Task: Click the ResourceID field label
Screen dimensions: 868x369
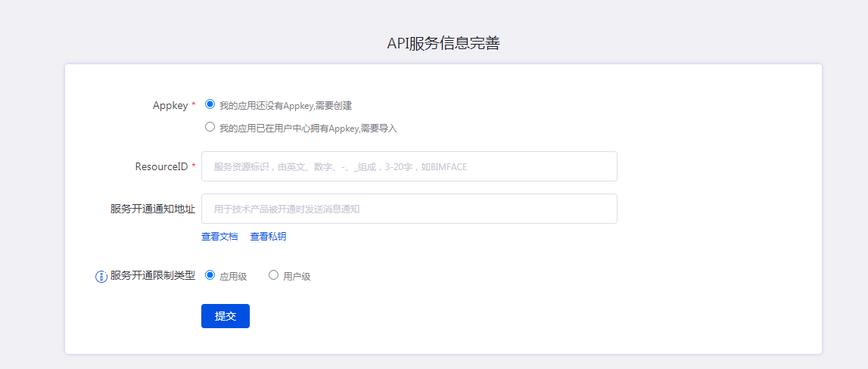Action: click(x=161, y=166)
